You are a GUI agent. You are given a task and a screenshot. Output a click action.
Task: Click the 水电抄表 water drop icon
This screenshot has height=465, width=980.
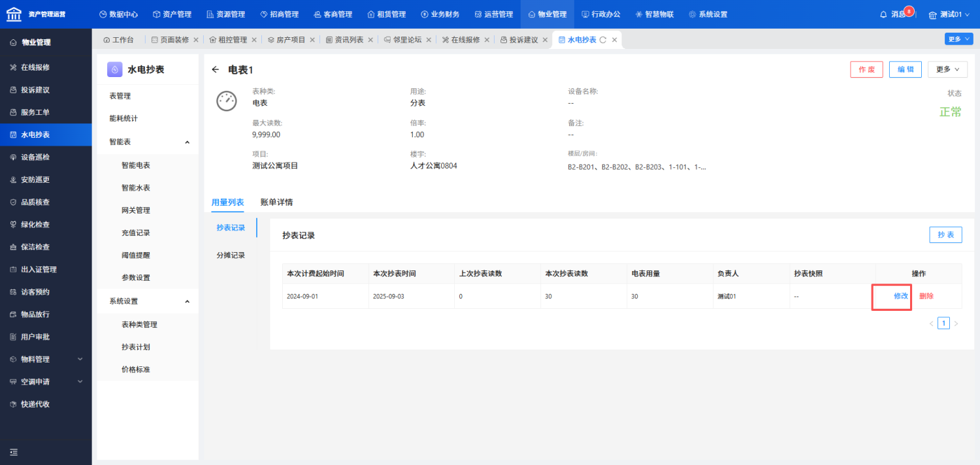coord(115,69)
